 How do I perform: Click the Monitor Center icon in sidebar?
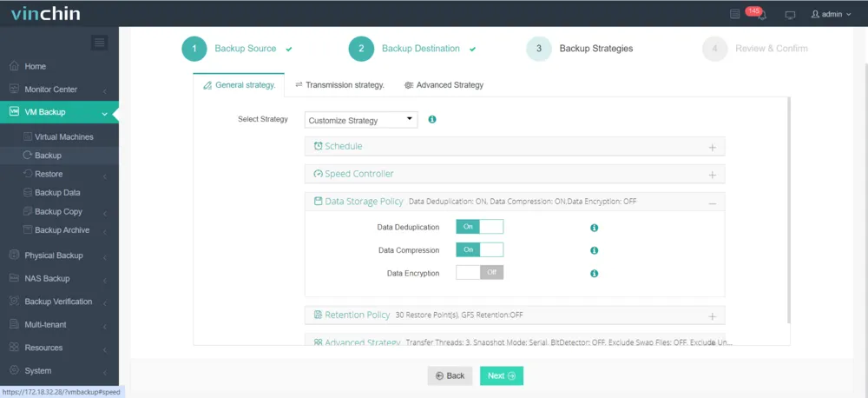[15, 90]
